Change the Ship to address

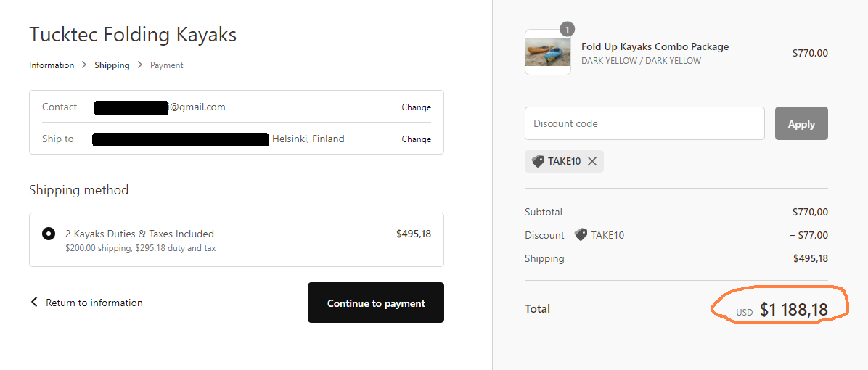pos(416,139)
